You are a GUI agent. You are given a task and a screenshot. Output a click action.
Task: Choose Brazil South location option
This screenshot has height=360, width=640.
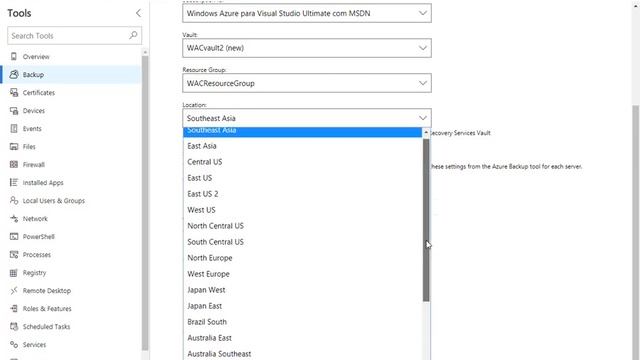302,322
